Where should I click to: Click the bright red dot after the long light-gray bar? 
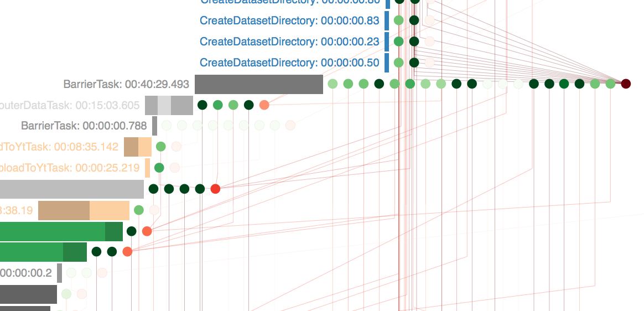215,189
